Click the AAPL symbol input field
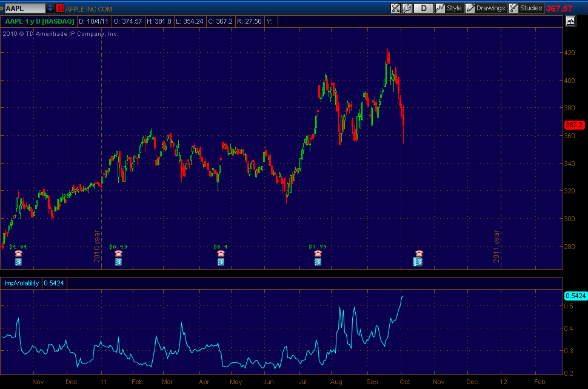The image size is (588, 389). tap(24, 8)
